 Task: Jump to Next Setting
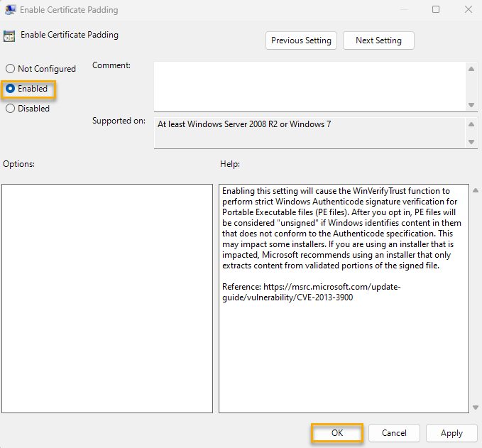378,40
